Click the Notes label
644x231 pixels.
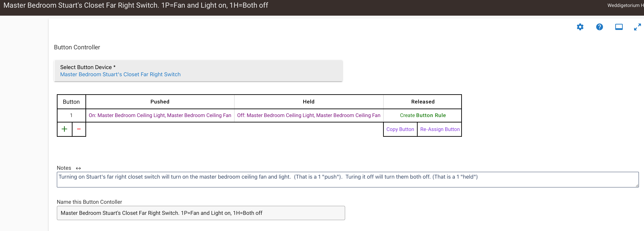click(x=64, y=168)
